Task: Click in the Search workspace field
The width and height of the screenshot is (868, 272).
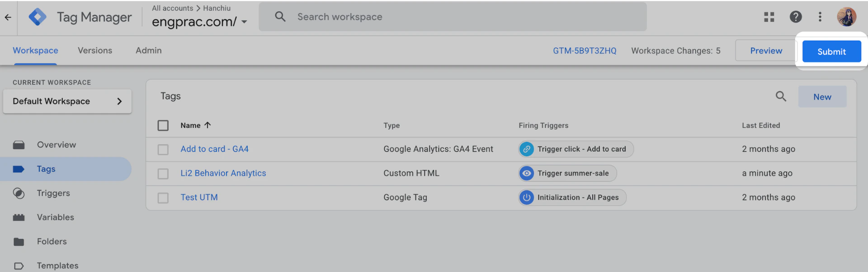Action: (453, 17)
